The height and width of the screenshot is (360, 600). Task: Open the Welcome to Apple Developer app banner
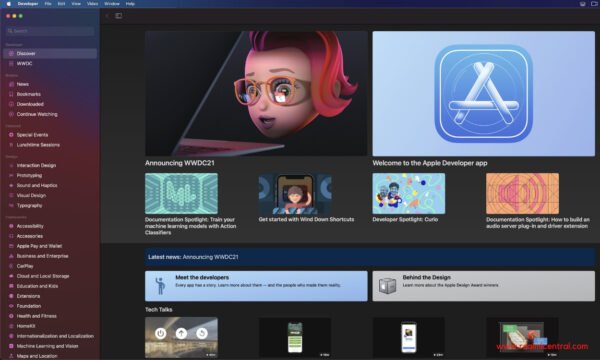(484, 93)
